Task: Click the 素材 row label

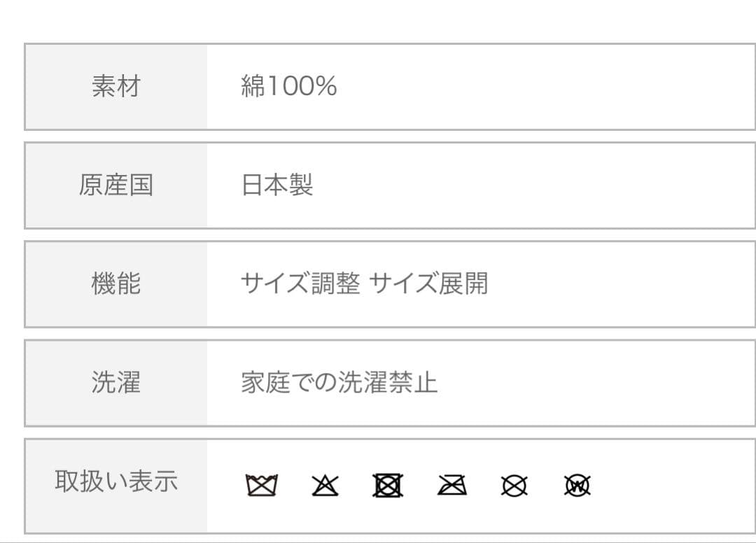Action: click(x=116, y=86)
